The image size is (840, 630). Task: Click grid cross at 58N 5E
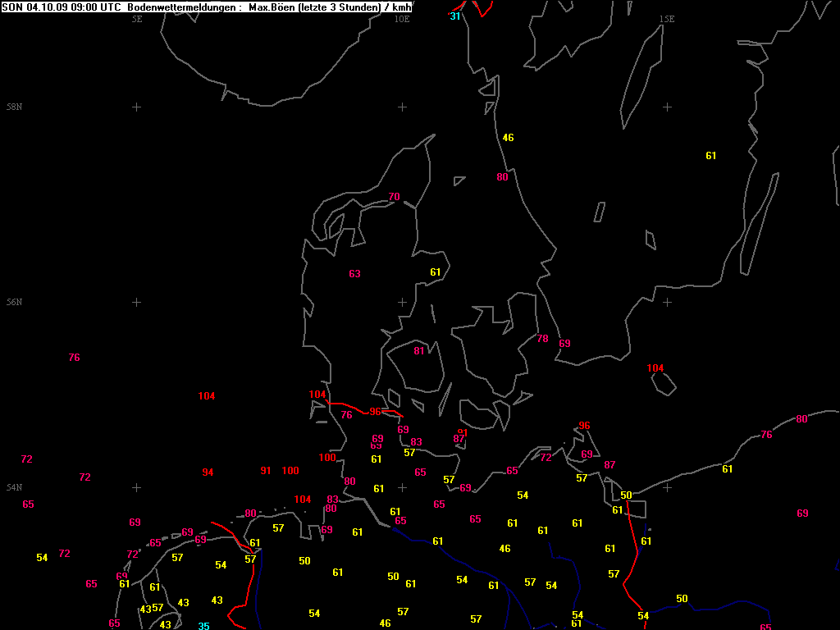(137, 107)
